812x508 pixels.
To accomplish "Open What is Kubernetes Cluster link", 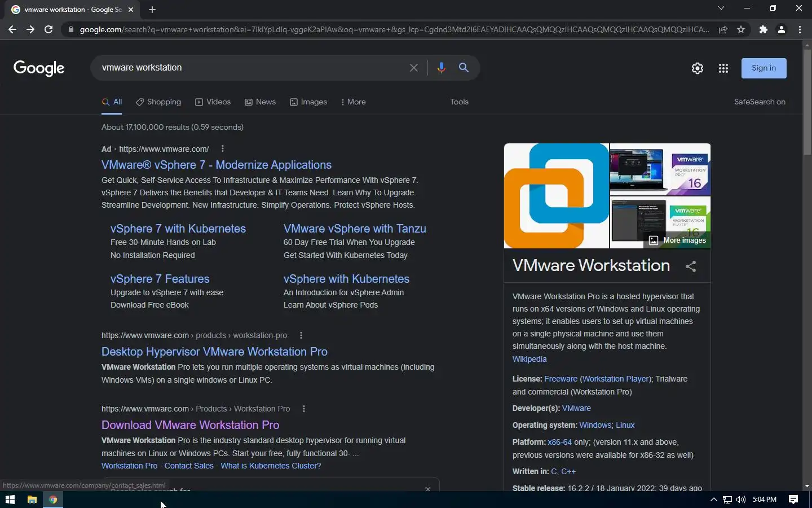I will coord(271,466).
